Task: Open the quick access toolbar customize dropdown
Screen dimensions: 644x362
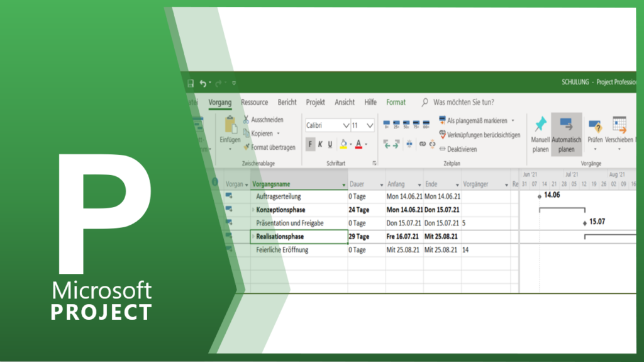Action: [x=234, y=83]
